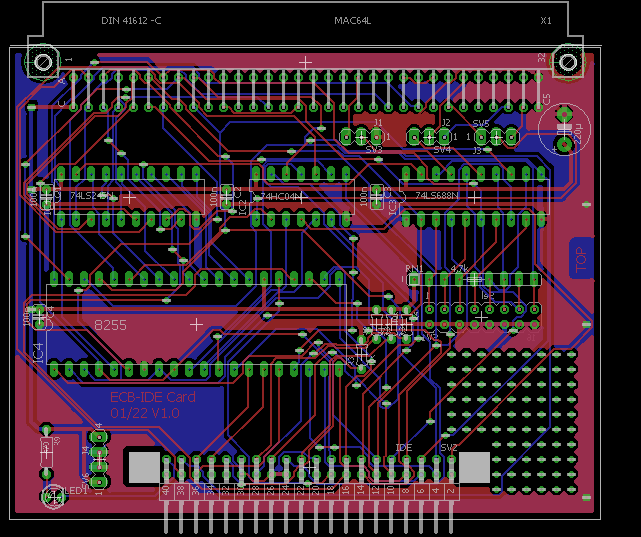641x537 pixels.
Task: Click the 74LS688N chip label
Action: tap(437, 196)
